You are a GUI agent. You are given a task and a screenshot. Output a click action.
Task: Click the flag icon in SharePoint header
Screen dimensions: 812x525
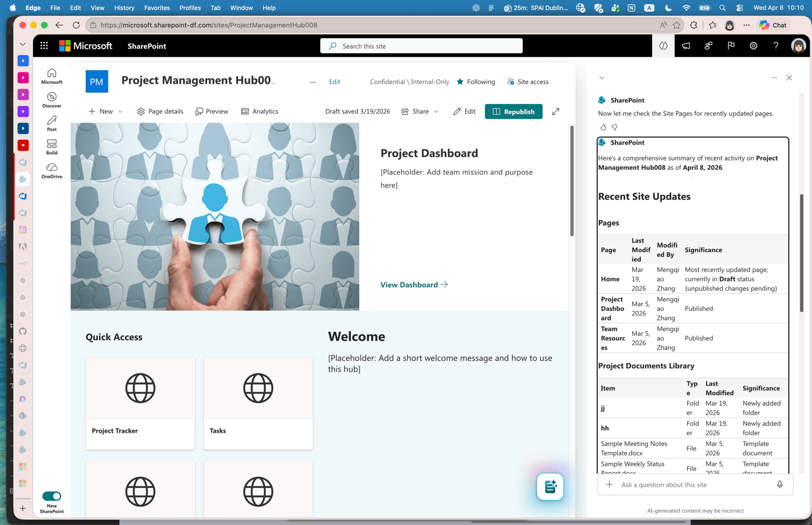point(731,46)
